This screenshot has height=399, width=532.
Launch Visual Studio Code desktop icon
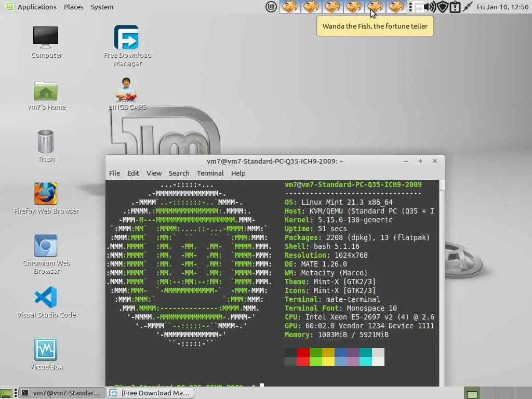[x=46, y=302]
